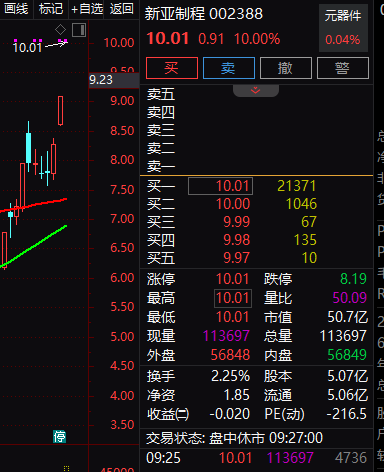Click the 净资 value 1.85
The image size is (384, 472).
coord(236,395)
